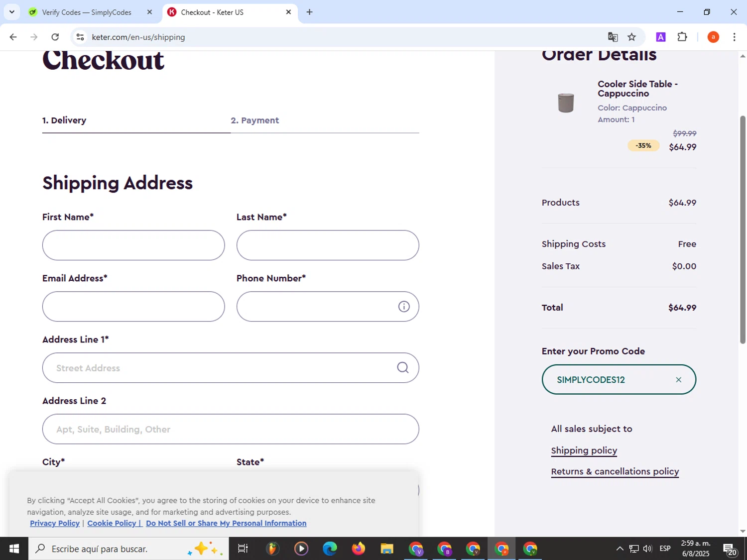
Task: Focus the Last Name field
Action: [x=328, y=245]
